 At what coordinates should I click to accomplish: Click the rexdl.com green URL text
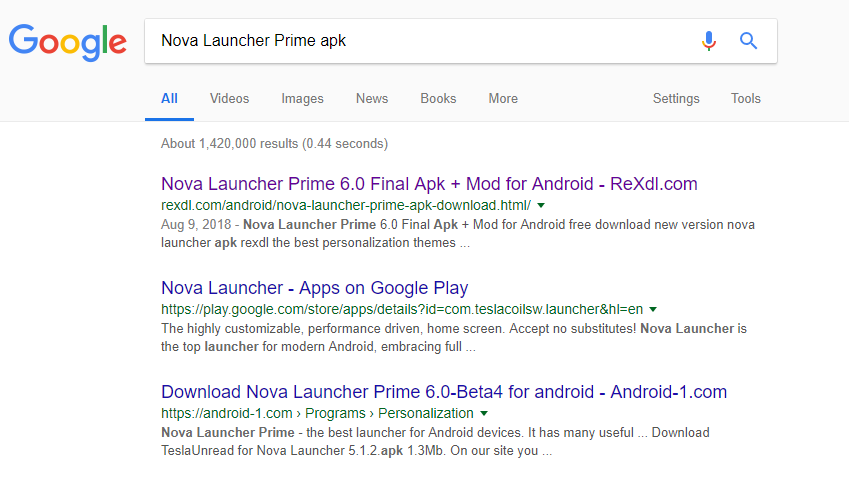[x=346, y=205]
